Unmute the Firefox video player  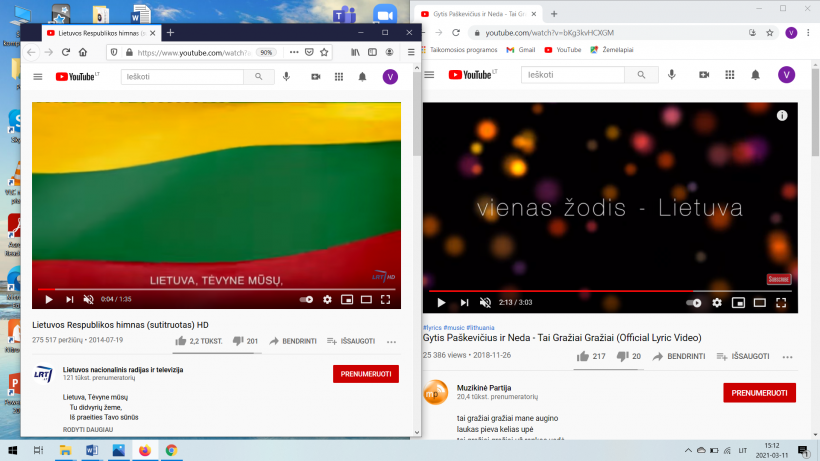(88, 299)
